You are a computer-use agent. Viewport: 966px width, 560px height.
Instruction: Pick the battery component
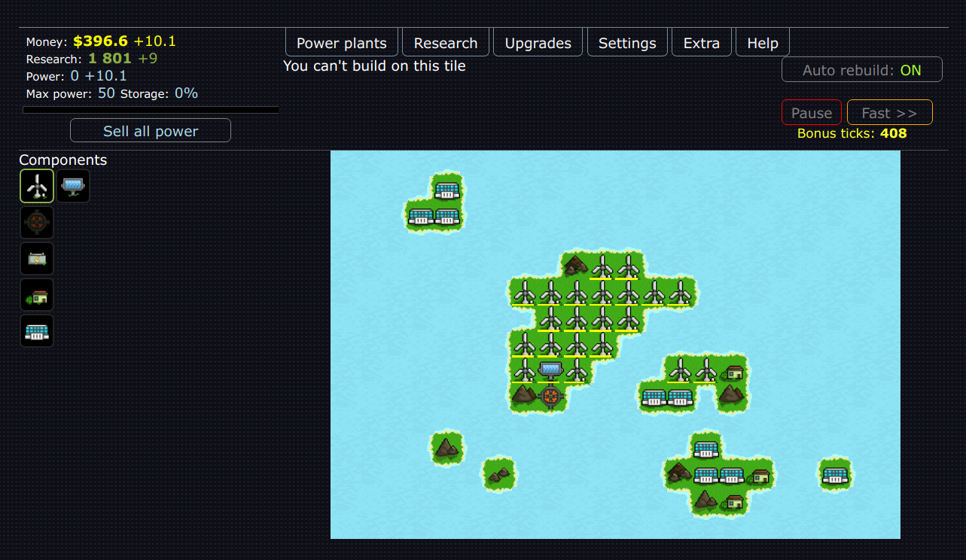point(37,258)
